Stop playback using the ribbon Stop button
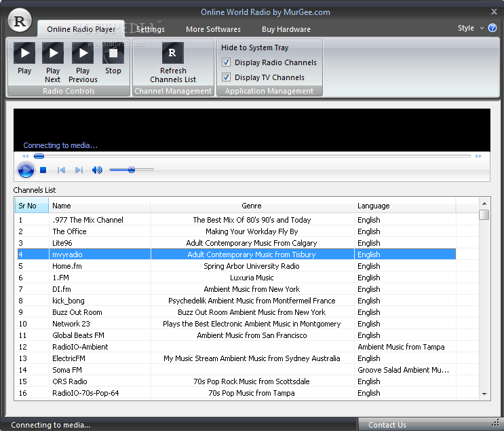504x431 pixels. [113, 58]
